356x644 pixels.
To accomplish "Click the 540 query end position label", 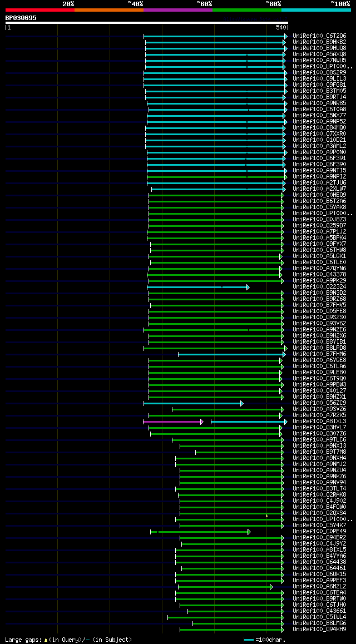I will coord(281,27).
